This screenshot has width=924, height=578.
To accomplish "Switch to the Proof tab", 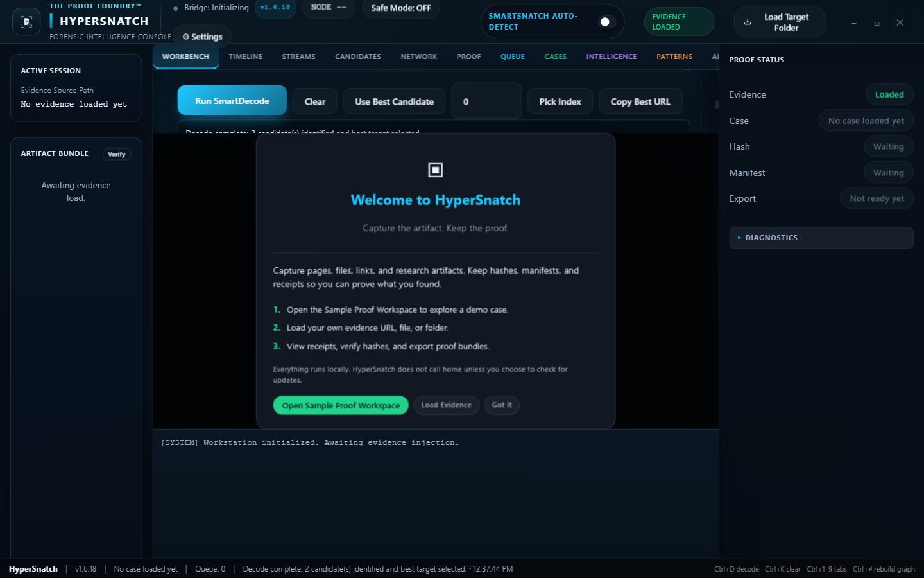I will [469, 57].
